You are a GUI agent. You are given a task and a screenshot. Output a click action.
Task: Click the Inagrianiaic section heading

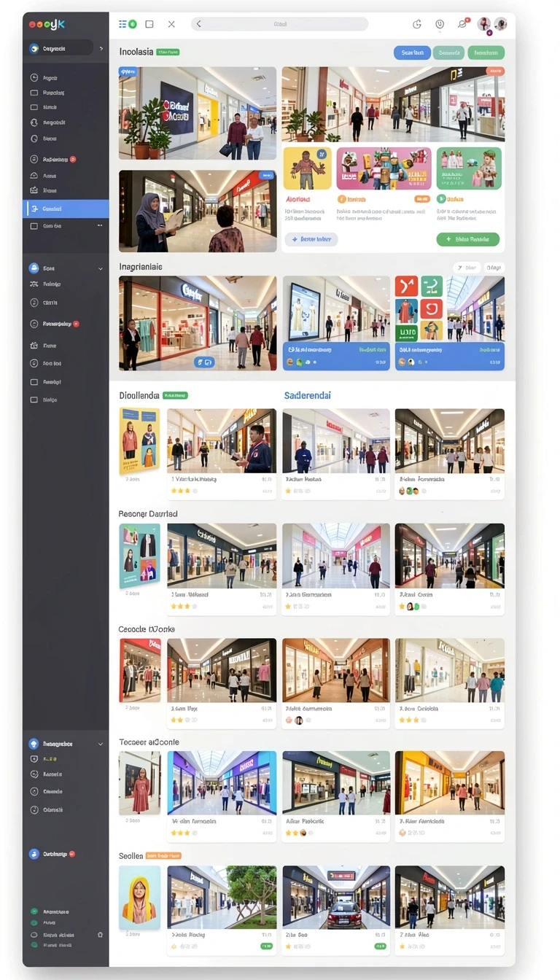pos(141,267)
